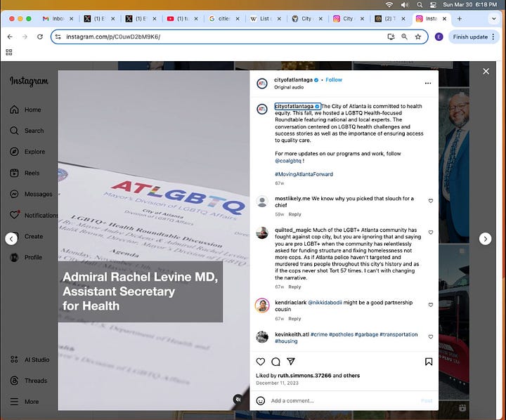Open the Chrome profile avatar E
This screenshot has height=420, width=506.
tap(439, 37)
